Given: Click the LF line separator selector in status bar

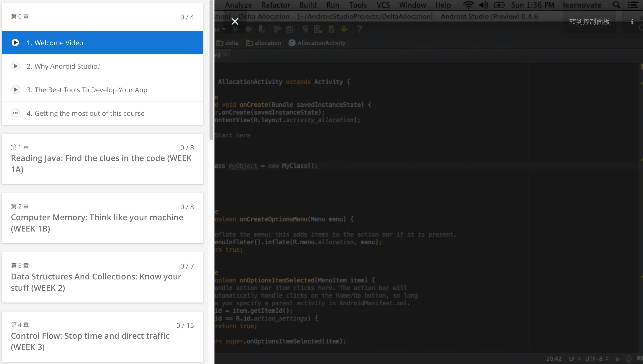Looking at the screenshot, I should [x=574, y=359].
